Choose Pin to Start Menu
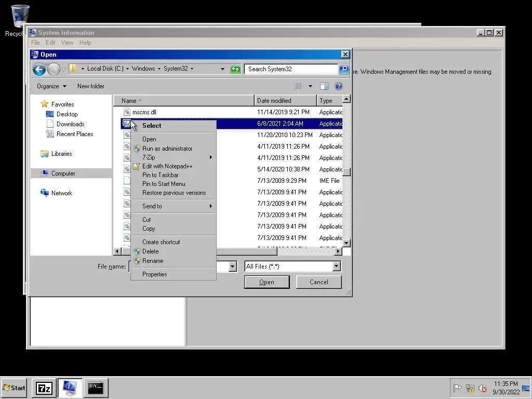Screen dimensions: 532x399 pos(174,184)
